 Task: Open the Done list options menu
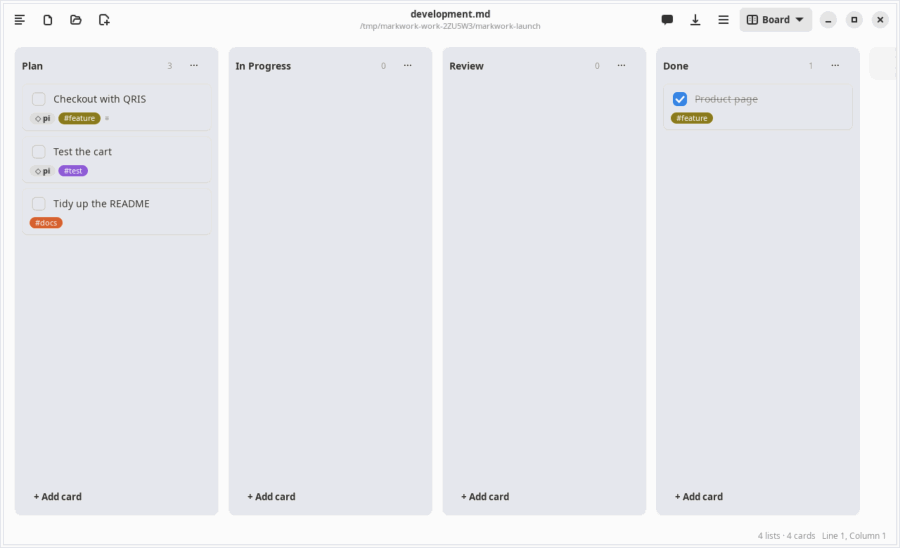[x=835, y=65]
